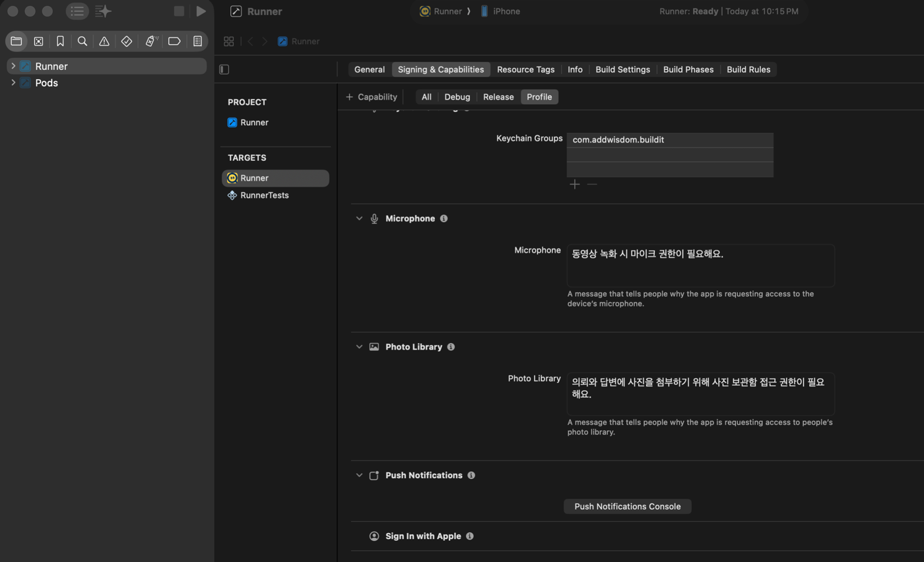Select the Pods project in the file navigator
Screen dimensions: 924x562
tap(106, 82)
